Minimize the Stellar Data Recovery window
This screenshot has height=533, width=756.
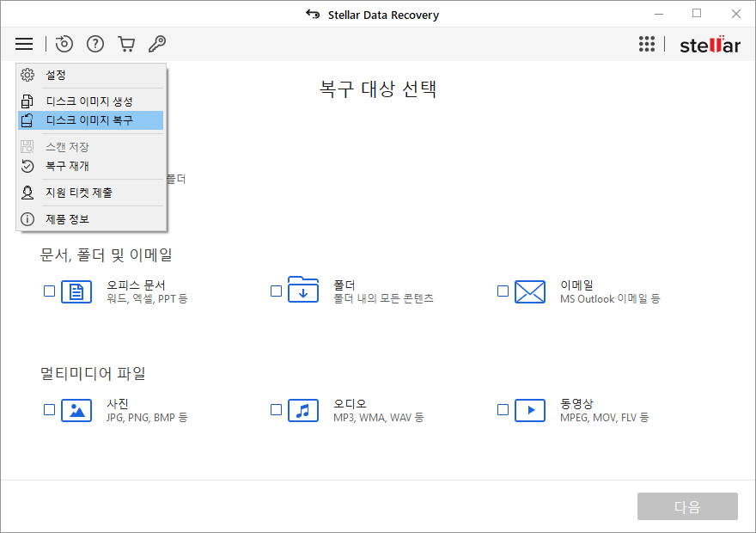(659, 14)
